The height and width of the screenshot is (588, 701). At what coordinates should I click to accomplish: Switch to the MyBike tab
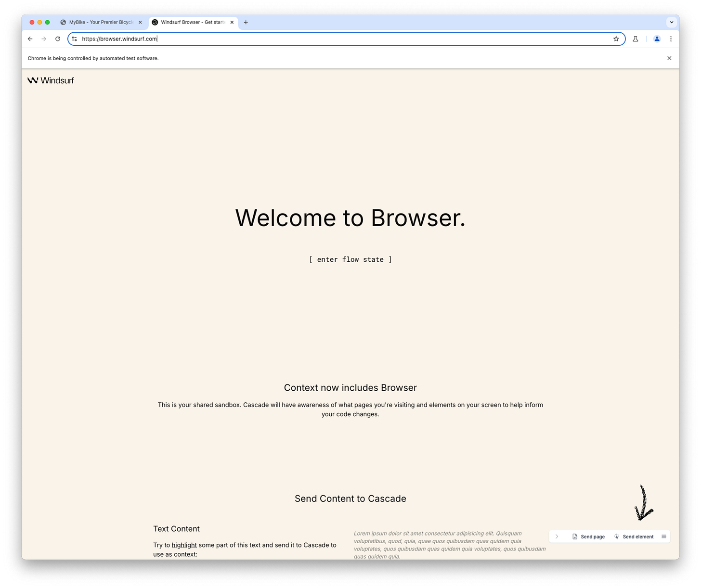point(101,22)
